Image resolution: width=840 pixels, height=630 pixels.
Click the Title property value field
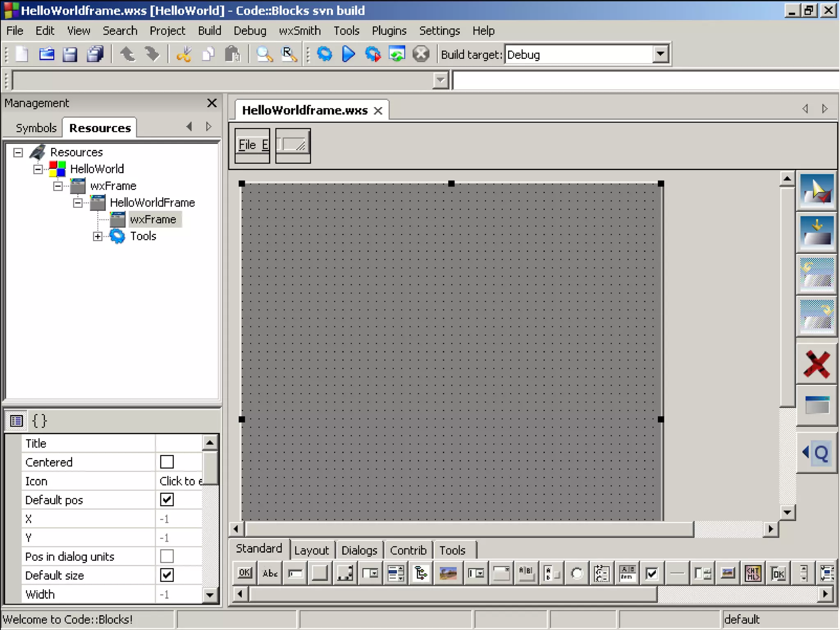point(178,443)
